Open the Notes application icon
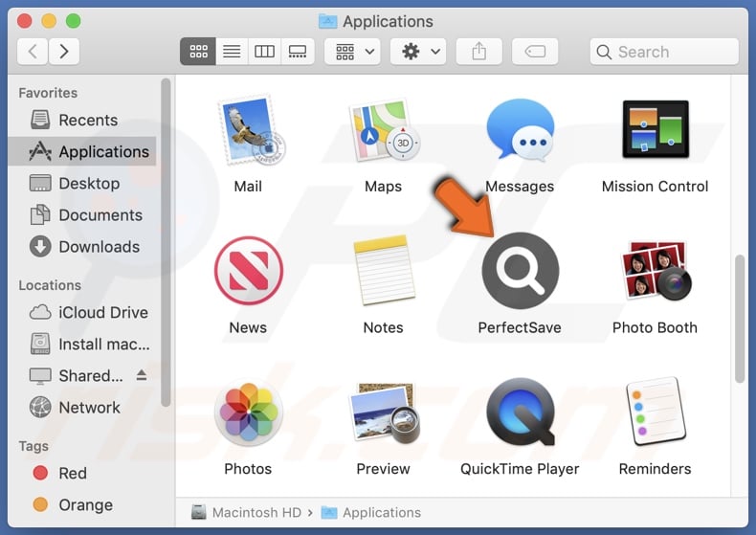Viewport: 756px width, 535px height. click(x=384, y=270)
